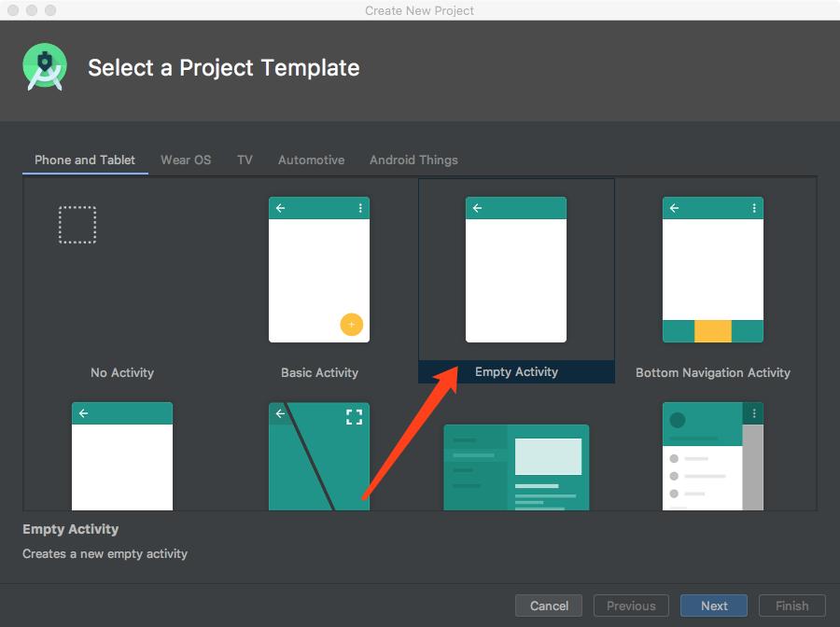The width and height of the screenshot is (840, 627).
Task: Open the Automotive tab
Action: [311, 160]
